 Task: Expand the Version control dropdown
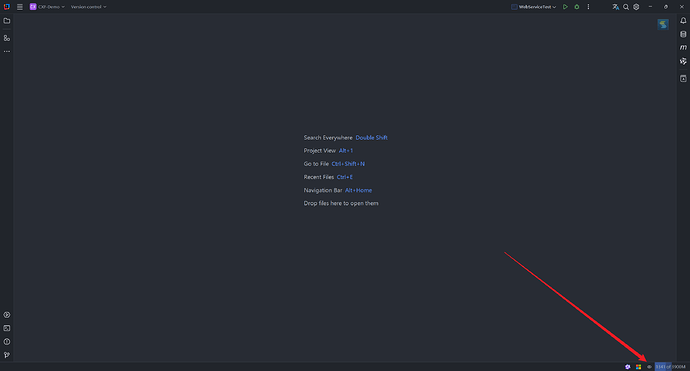pos(88,7)
